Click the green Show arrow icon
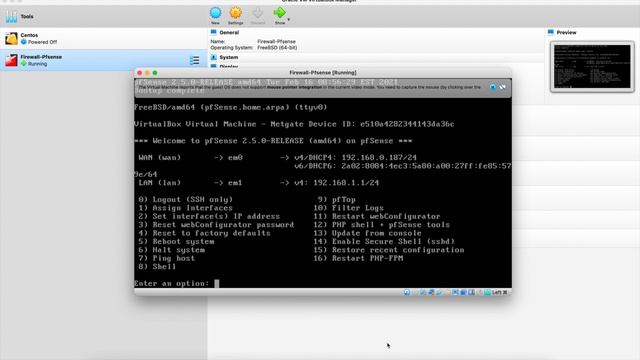640x360 pixels. point(280,13)
